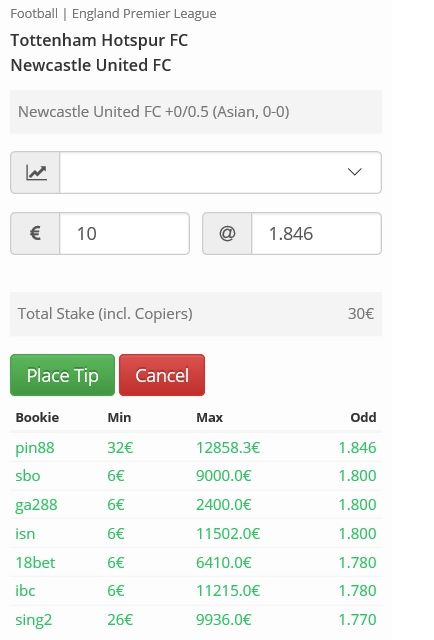The image size is (434, 640).
Task: Click the red Cancel button
Action: (162, 375)
